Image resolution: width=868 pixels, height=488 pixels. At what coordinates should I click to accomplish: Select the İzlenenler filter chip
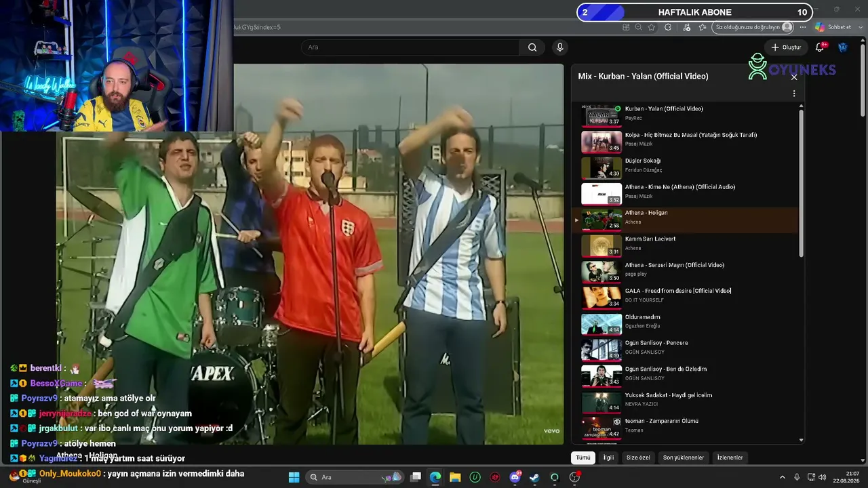(x=730, y=457)
